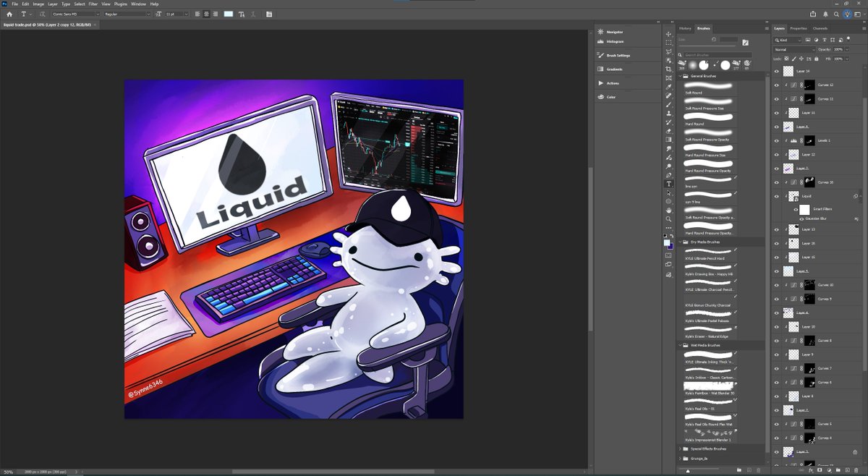Select the Brush tool in toolbar
Viewport: 868px width, 476px height.
coord(669,104)
